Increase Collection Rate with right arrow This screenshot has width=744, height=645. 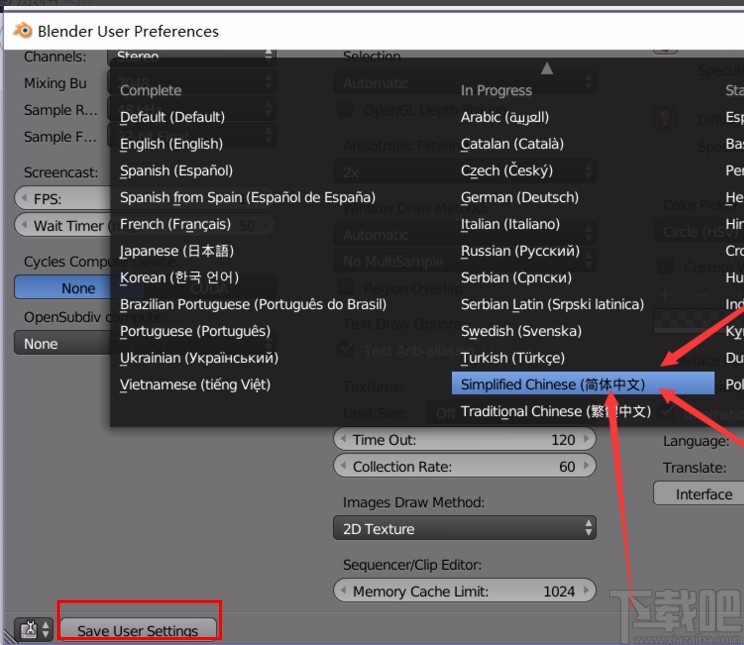(x=586, y=466)
